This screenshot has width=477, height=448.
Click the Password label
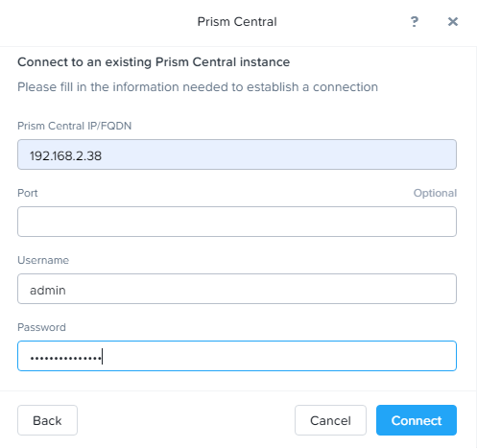[x=41, y=327]
